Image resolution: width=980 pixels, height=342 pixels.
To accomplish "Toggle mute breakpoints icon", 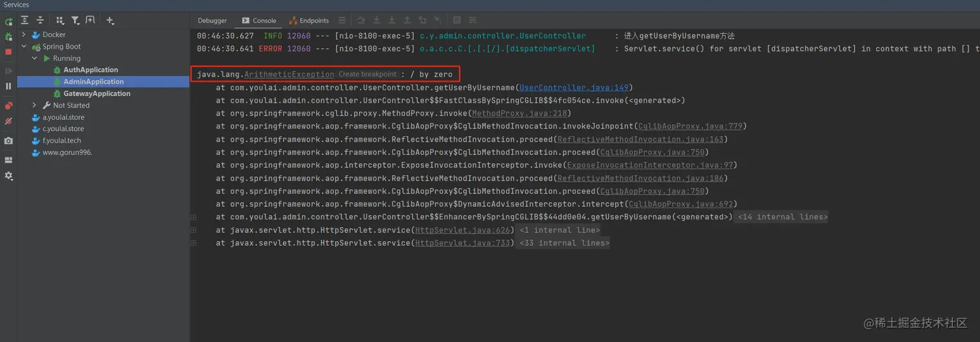I will [x=8, y=121].
